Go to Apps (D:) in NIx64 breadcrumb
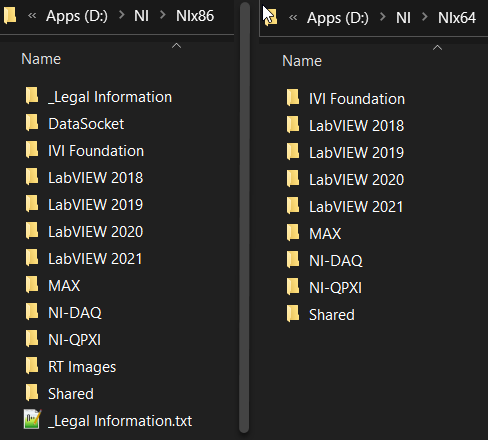 coord(338,18)
